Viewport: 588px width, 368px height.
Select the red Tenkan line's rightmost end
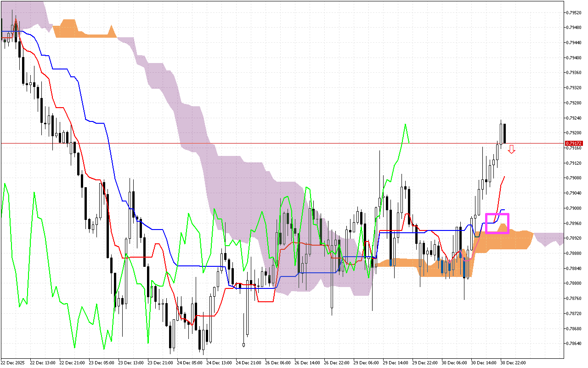coord(504,177)
